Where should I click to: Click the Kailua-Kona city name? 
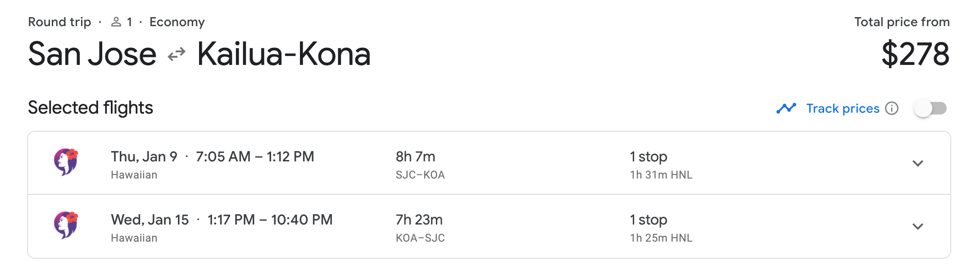tap(284, 53)
